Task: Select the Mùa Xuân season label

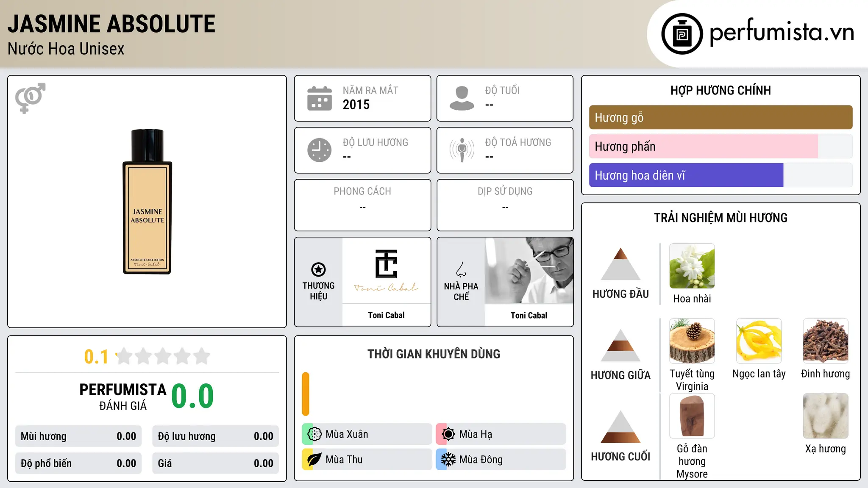Action: 347,434
